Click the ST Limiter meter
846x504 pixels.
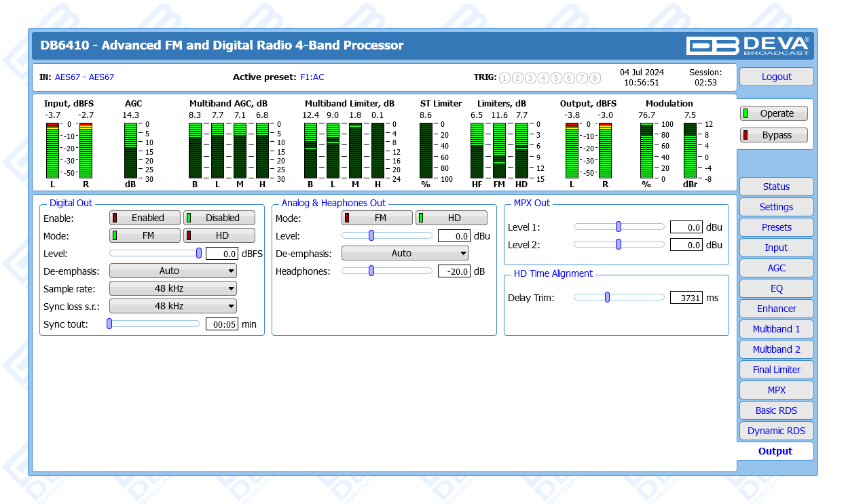coord(426,151)
